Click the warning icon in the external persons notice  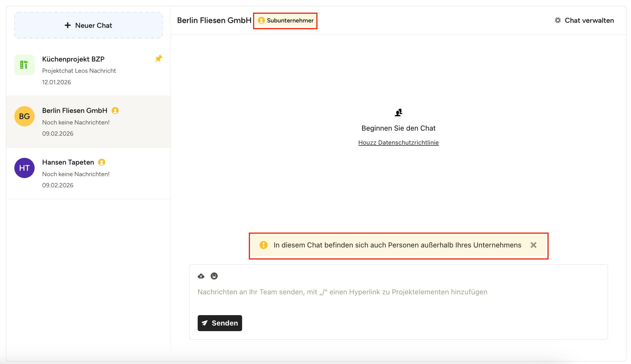click(x=263, y=245)
